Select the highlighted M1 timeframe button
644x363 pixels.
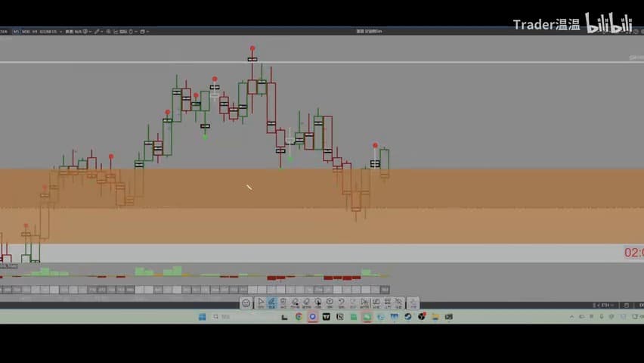click(16, 31)
